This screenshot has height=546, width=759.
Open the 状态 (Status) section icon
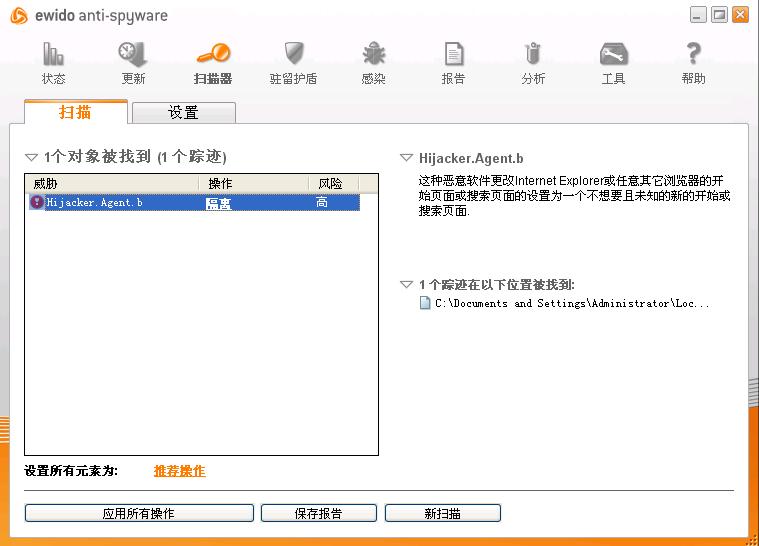pyautogui.click(x=53, y=54)
